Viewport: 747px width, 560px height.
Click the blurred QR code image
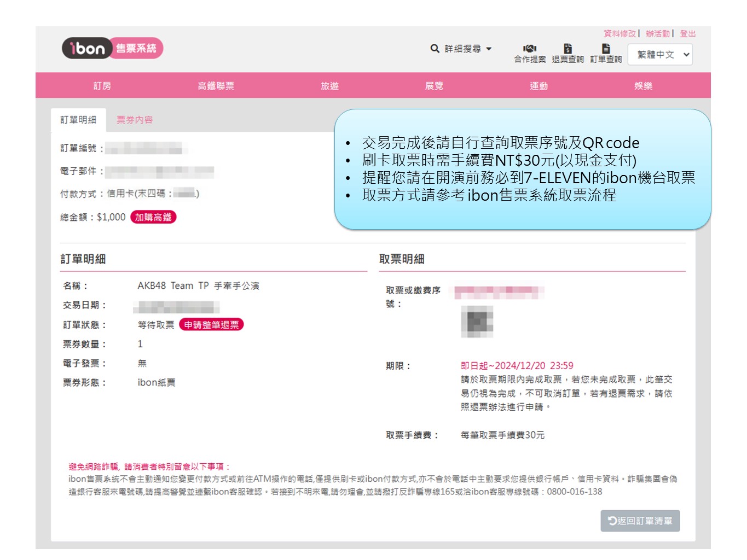[x=477, y=322]
